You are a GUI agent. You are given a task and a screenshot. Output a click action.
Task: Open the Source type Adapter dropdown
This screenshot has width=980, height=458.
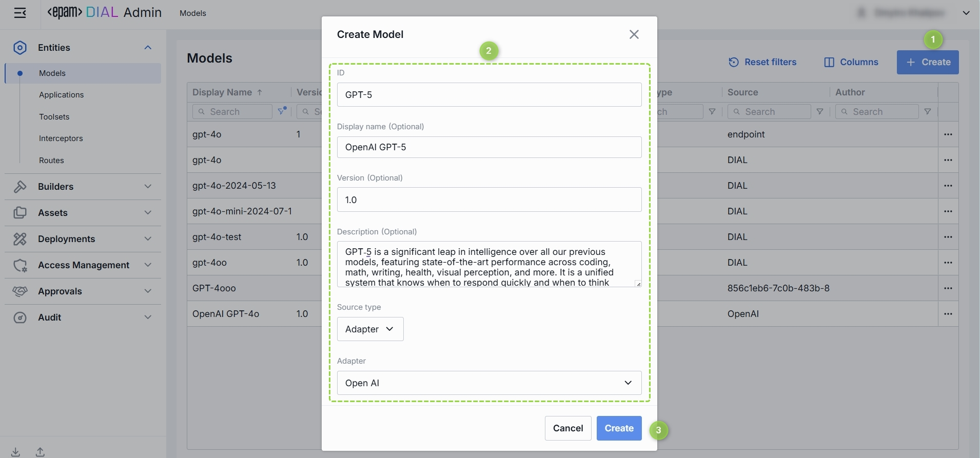(370, 329)
